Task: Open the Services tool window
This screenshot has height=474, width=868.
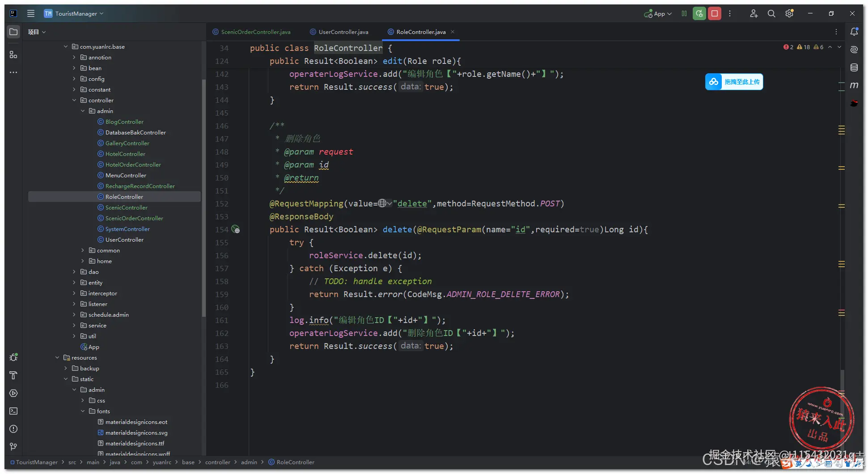Action: click(13, 393)
